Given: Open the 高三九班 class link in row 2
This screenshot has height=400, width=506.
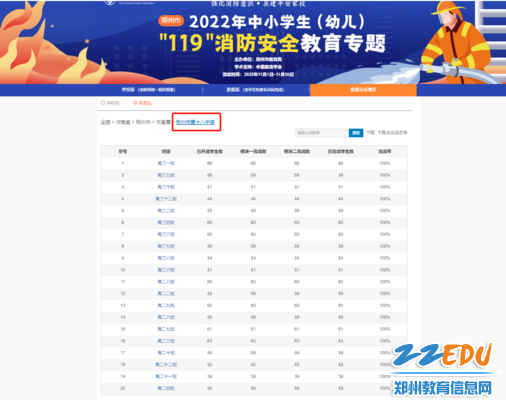Looking at the screenshot, I should tap(166, 175).
